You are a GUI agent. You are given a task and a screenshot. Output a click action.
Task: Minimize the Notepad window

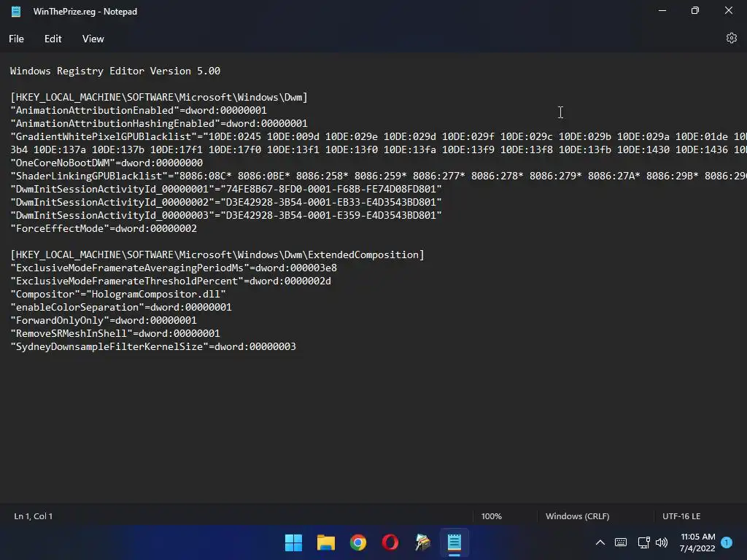tap(662, 10)
